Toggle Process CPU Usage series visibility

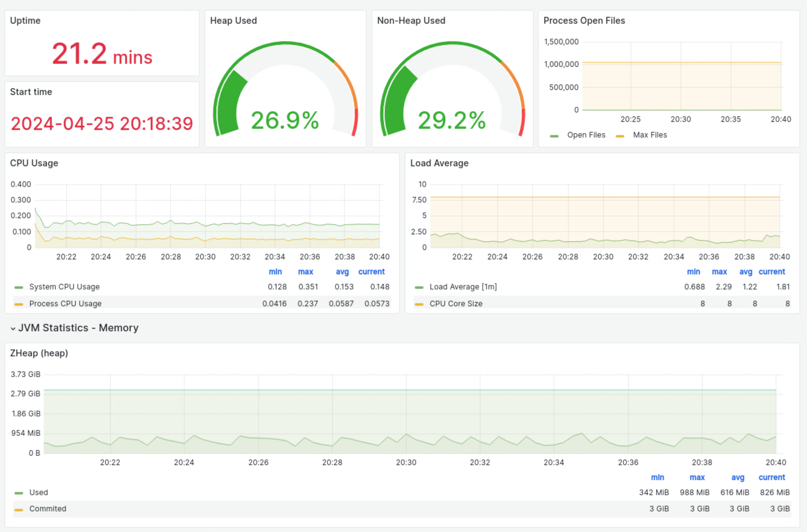[65, 303]
